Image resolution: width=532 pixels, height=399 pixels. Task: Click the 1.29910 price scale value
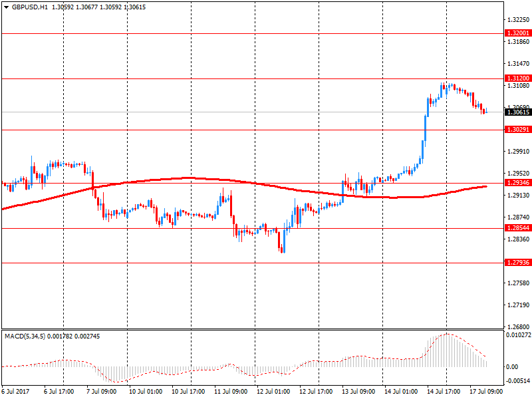pyautogui.click(x=518, y=152)
